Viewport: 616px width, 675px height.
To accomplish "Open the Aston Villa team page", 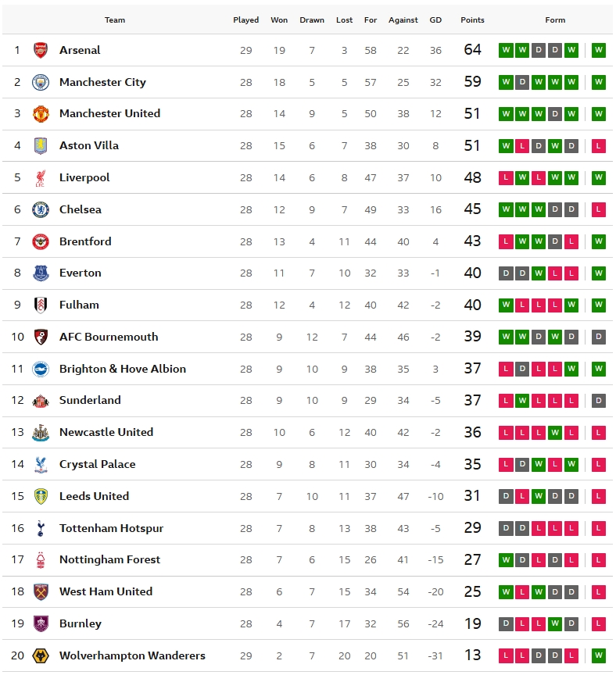I will [89, 145].
